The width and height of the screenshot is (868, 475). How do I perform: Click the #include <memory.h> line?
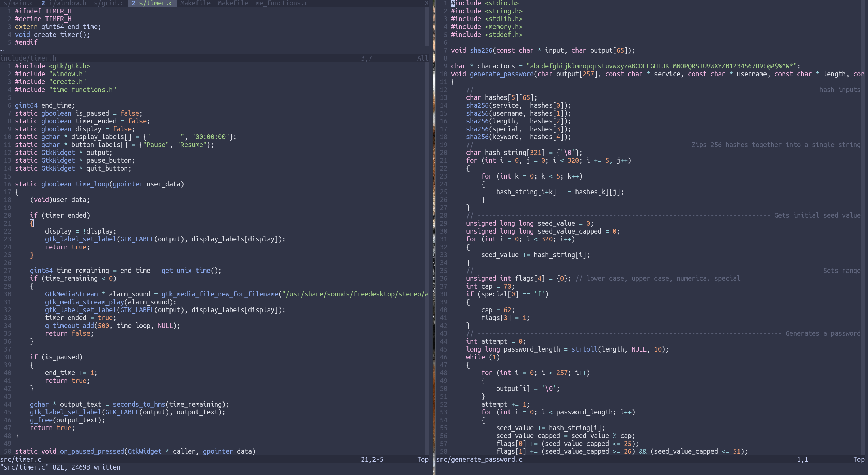(x=487, y=27)
